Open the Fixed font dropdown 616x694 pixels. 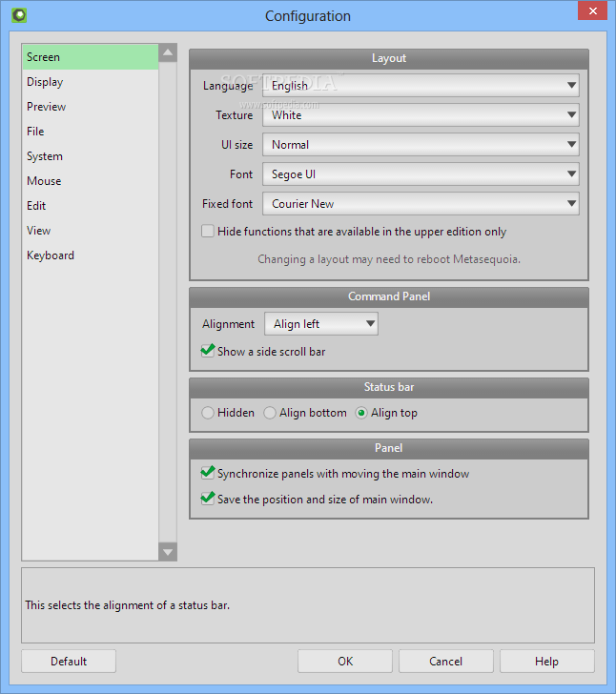421,204
